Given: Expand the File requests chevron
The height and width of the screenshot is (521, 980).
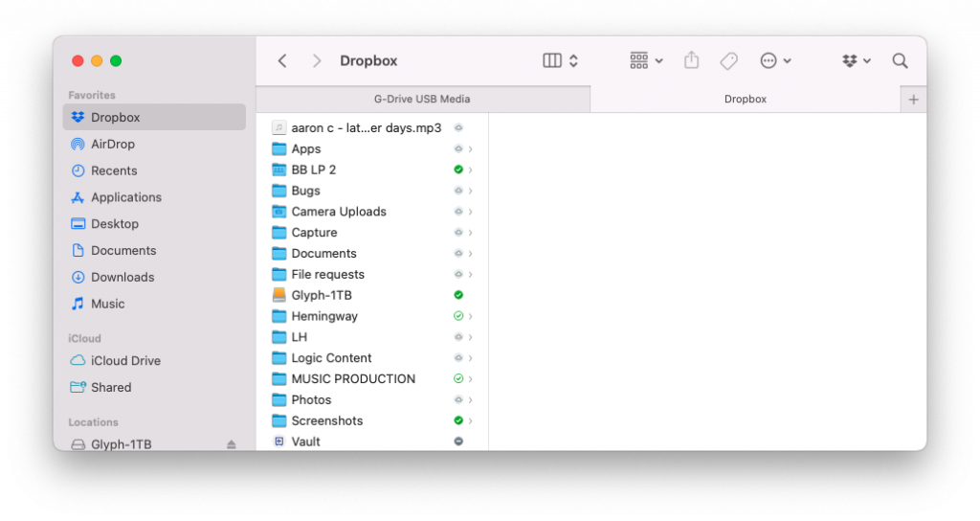Looking at the screenshot, I should (x=470, y=275).
